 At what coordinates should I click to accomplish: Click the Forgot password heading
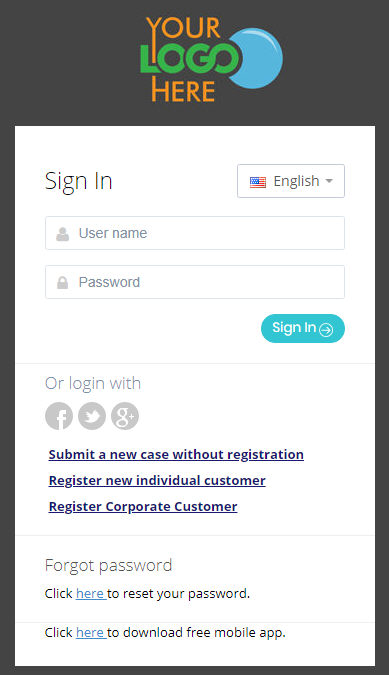click(108, 565)
